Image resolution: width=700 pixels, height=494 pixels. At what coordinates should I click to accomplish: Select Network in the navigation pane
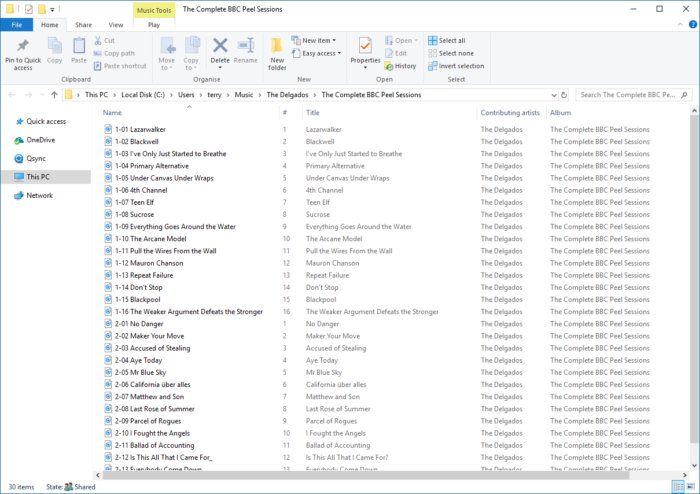coord(39,195)
